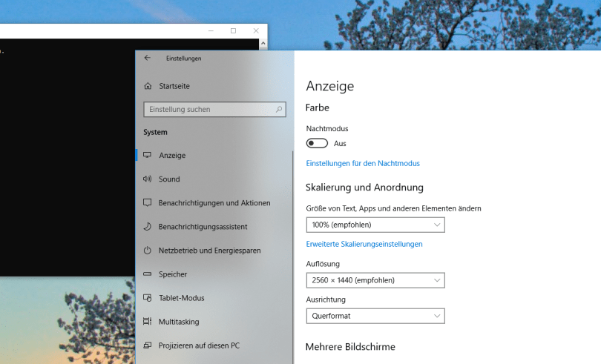Select Speicher in the System menu
Image resolution: width=601 pixels, height=364 pixels.
point(173,274)
